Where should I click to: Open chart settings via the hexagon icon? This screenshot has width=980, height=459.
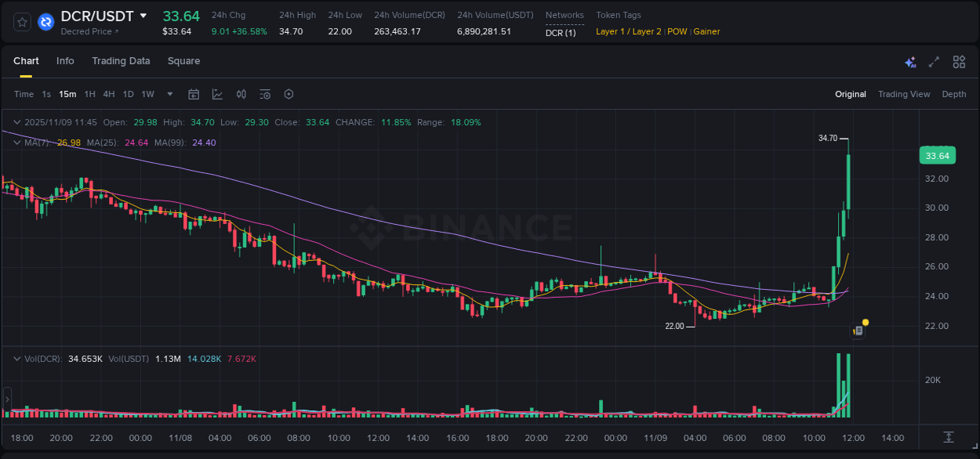pyautogui.click(x=289, y=94)
